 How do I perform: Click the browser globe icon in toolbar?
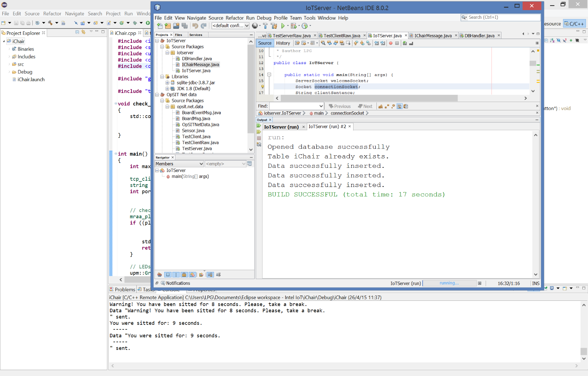(x=255, y=26)
